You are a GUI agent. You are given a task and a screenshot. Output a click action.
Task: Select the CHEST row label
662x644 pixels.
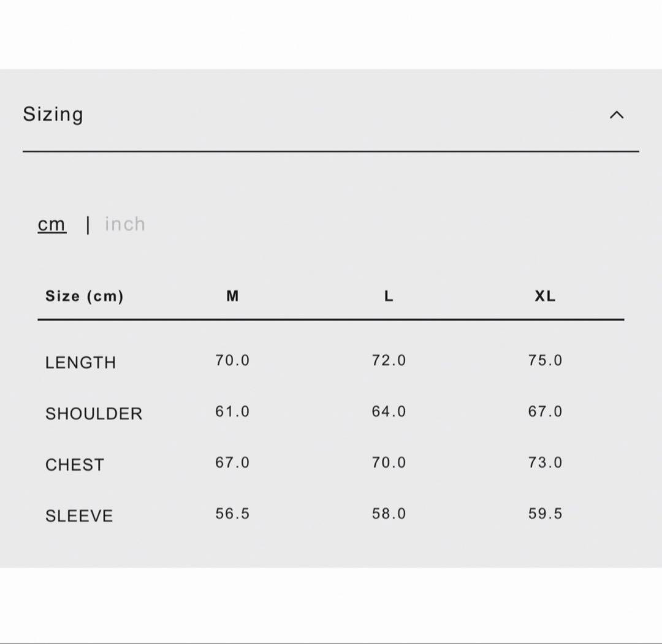(x=75, y=464)
